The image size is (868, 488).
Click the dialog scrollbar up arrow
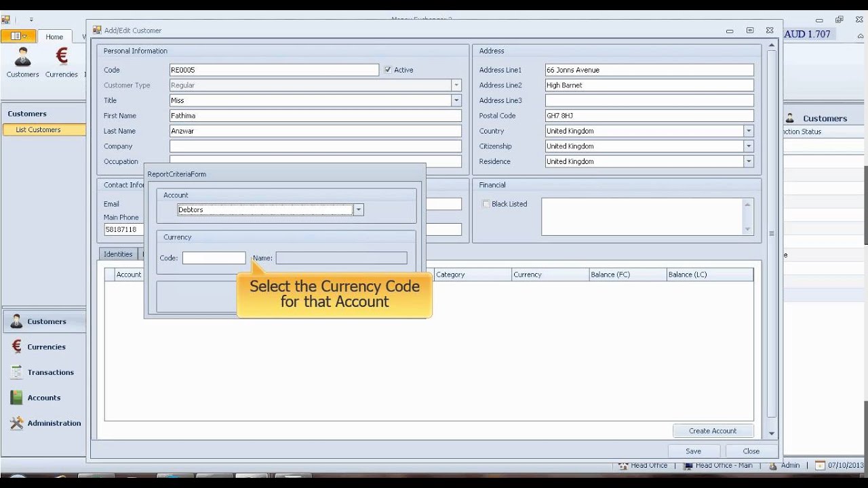tap(771, 46)
